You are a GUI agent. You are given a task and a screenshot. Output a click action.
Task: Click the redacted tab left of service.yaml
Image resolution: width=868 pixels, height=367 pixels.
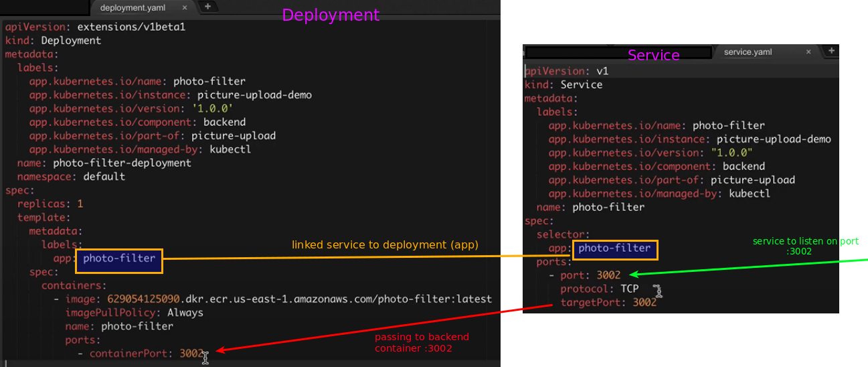(x=617, y=52)
